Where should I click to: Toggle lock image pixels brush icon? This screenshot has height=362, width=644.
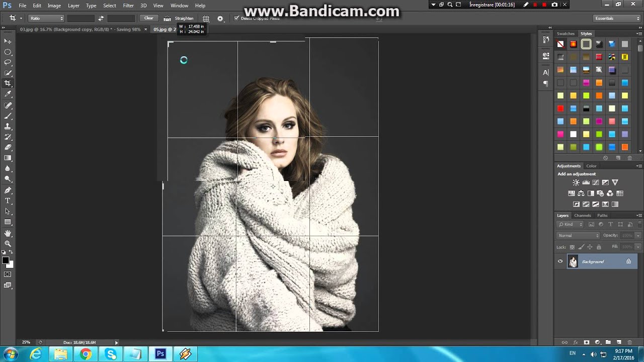[581, 247]
